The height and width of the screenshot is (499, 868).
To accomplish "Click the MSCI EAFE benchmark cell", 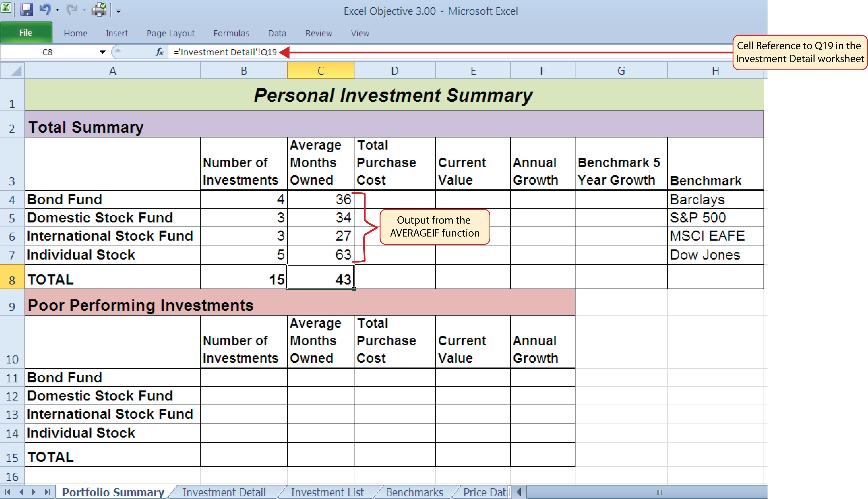I will pyautogui.click(x=715, y=236).
